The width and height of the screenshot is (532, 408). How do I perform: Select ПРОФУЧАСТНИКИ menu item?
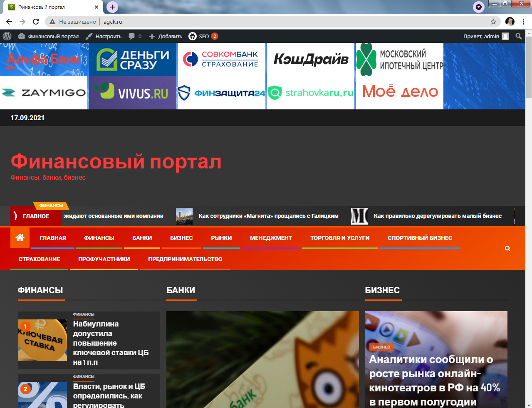104,259
